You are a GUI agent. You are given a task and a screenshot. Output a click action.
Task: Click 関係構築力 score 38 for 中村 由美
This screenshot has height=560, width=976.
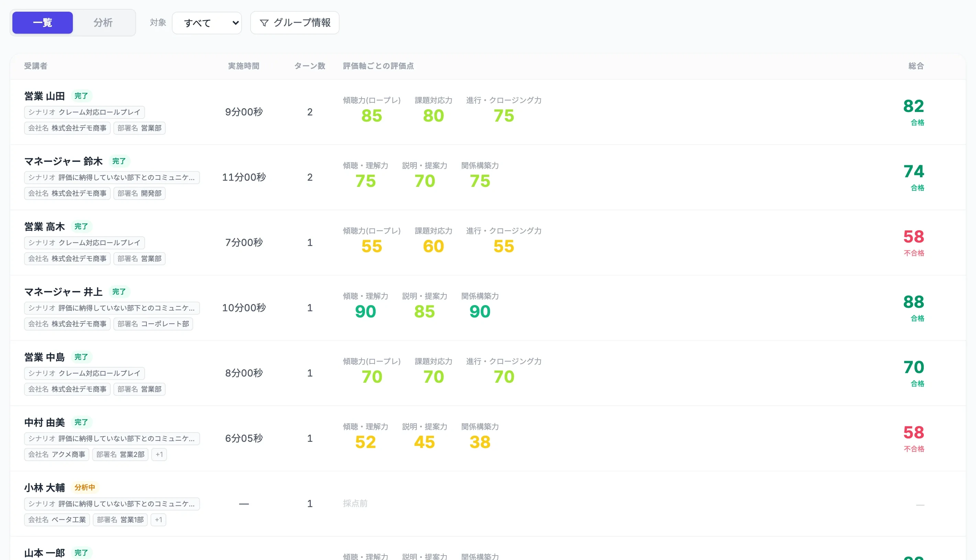480,442
